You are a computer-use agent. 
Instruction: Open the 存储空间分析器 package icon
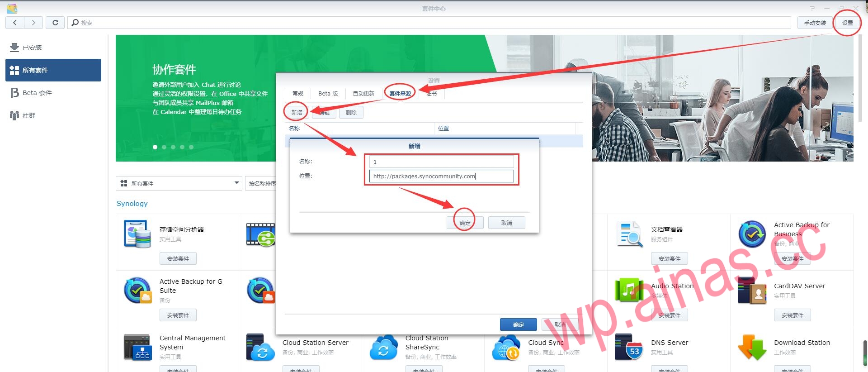137,234
